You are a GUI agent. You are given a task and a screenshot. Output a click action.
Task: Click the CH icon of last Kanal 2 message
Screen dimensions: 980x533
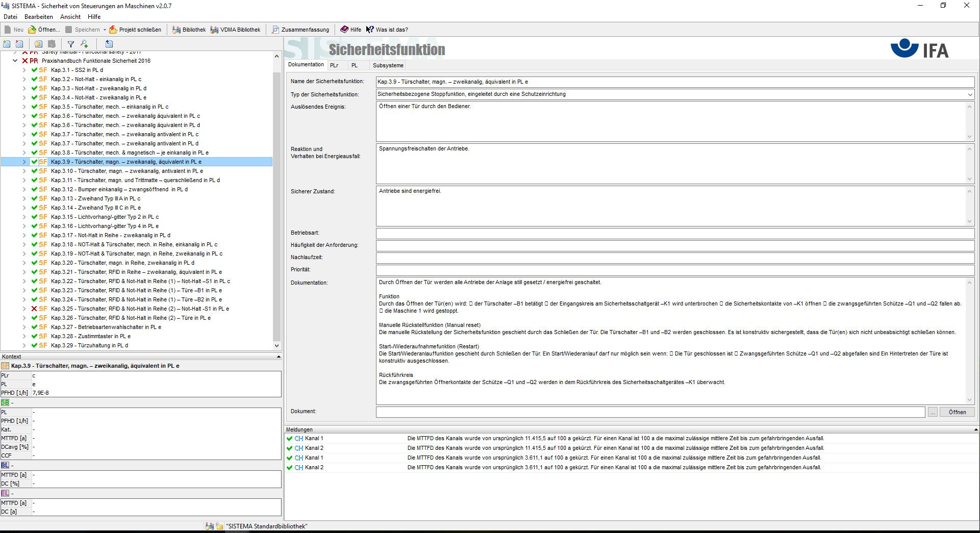point(298,468)
